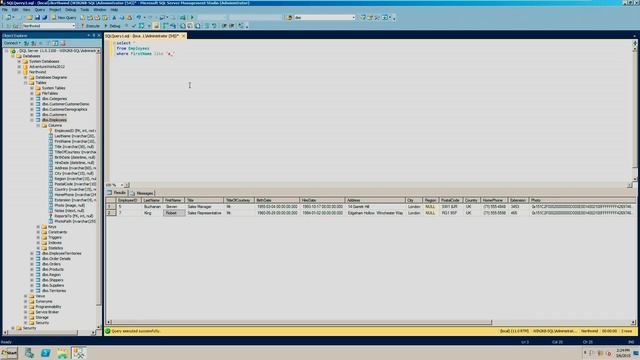Open the Tools menu
This screenshot has width=640, height=360.
tap(84, 9)
